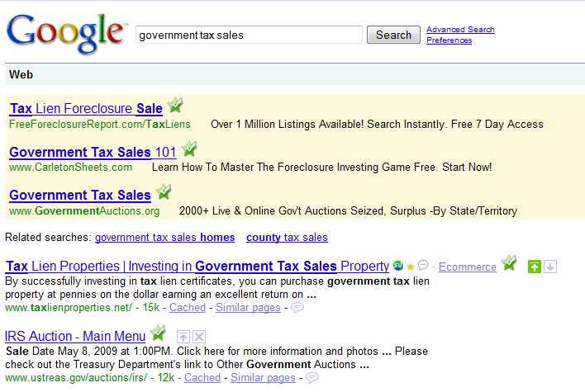
Task: Click the green star beside Government Tax Sales 101
Action: click(189, 149)
